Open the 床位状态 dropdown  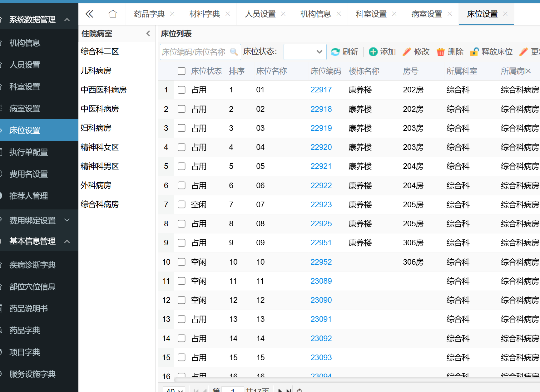305,52
